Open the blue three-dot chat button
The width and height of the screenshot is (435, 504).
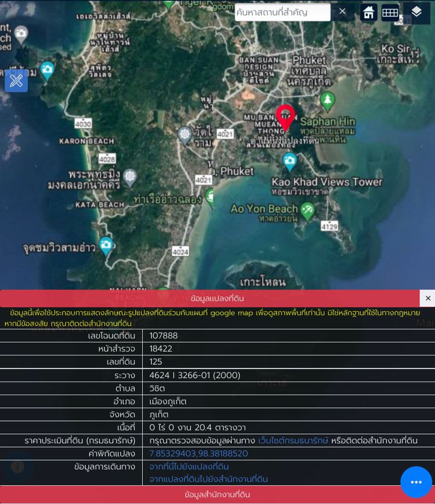(416, 482)
